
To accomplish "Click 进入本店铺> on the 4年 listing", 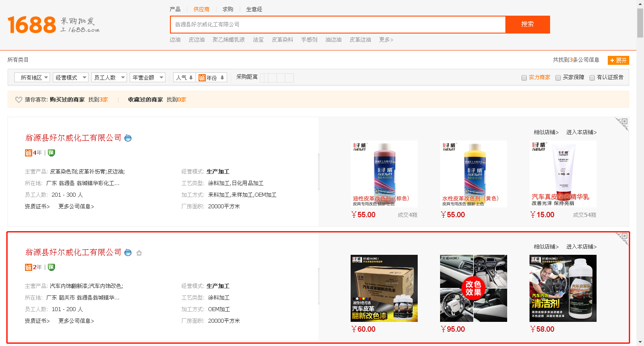I will click(581, 132).
